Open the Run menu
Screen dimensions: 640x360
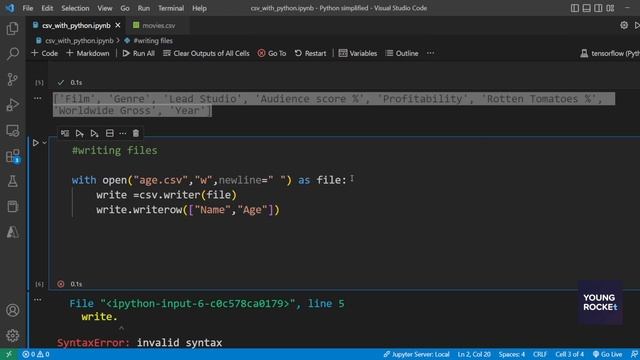144,8
